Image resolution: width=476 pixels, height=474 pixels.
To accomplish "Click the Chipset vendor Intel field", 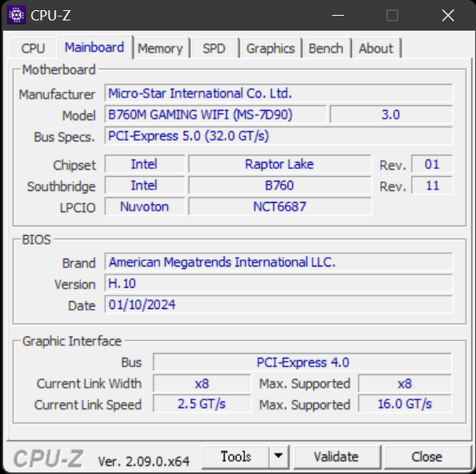I will 145,164.
